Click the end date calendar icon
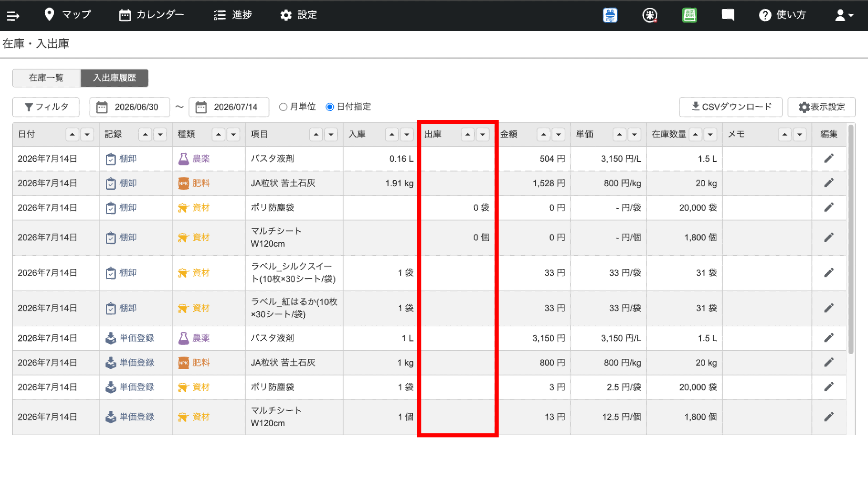This screenshot has height=488, width=868. point(201,107)
